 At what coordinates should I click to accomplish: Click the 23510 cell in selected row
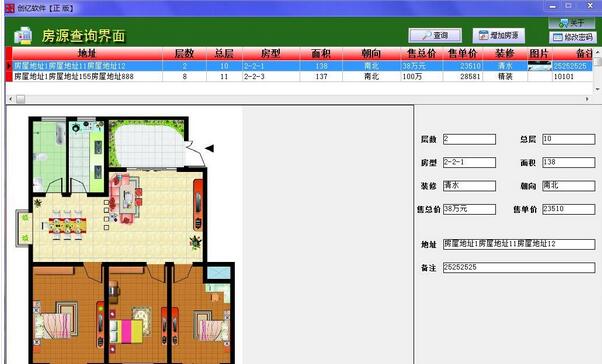[463, 66]
